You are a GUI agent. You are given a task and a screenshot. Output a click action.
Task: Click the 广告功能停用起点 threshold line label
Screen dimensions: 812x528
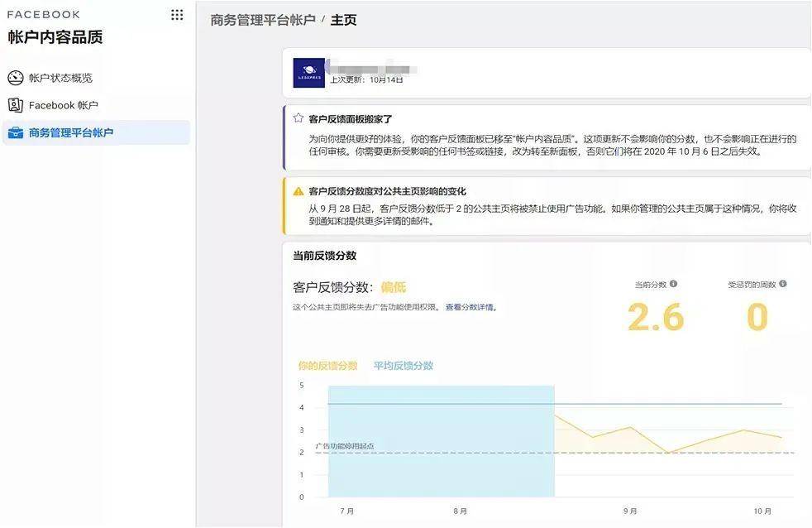345,446
